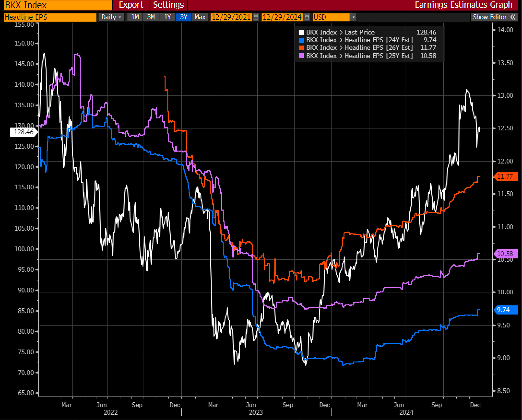522x420 pixels.
Task: Select the 1Y range button
Action: [167, 17]
